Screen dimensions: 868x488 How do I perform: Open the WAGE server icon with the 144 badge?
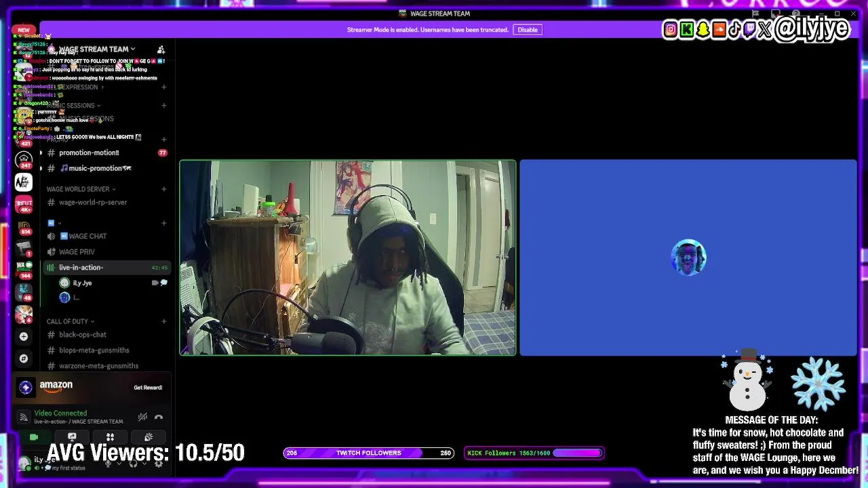click(24, 269)
